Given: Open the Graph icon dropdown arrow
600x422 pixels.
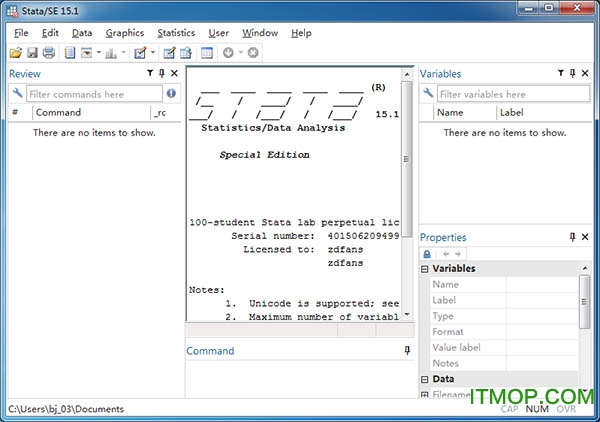Looking at the screenshot, I should (x=124, y=52).
